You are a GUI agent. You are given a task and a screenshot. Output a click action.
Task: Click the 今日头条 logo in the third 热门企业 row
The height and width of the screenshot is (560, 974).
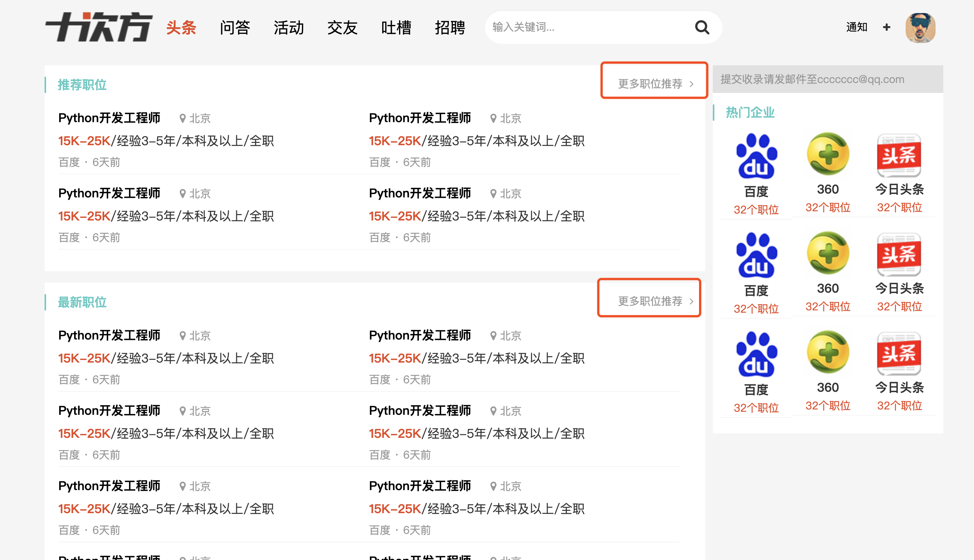tap(899, 353)
